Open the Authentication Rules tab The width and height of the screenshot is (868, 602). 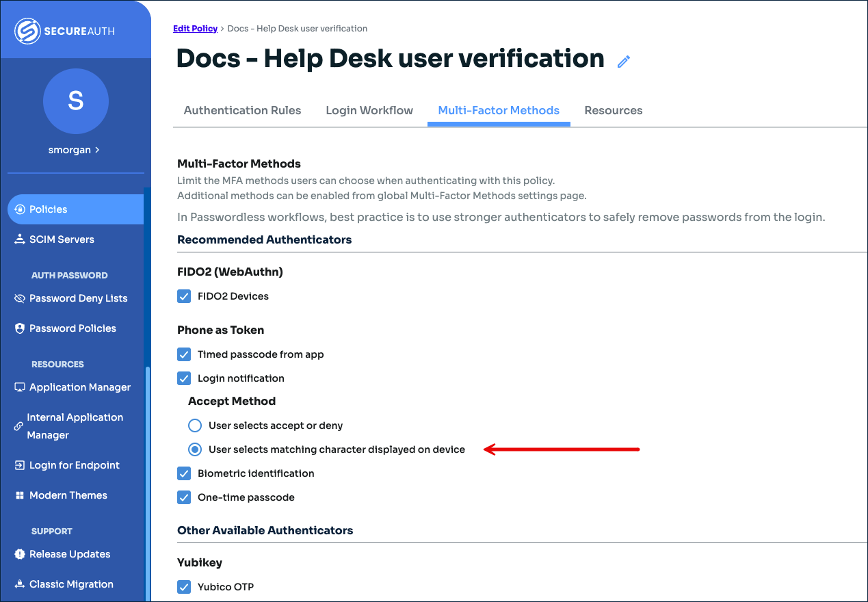[242, 110]
